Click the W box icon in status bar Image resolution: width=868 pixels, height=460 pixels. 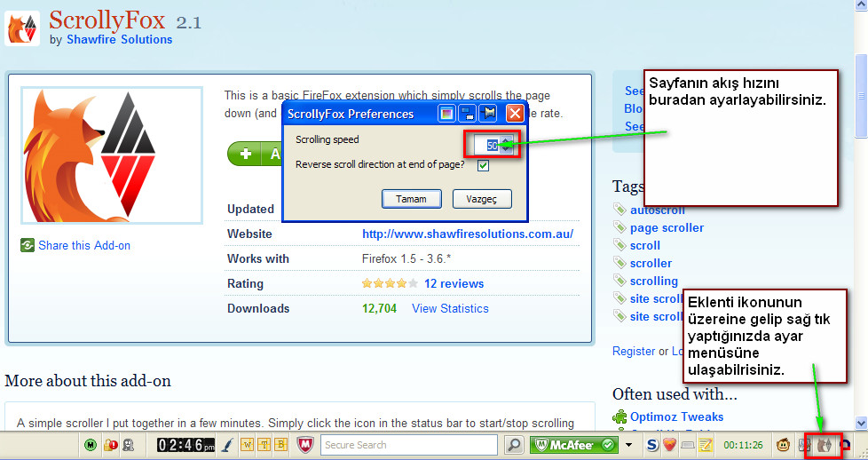248,445
